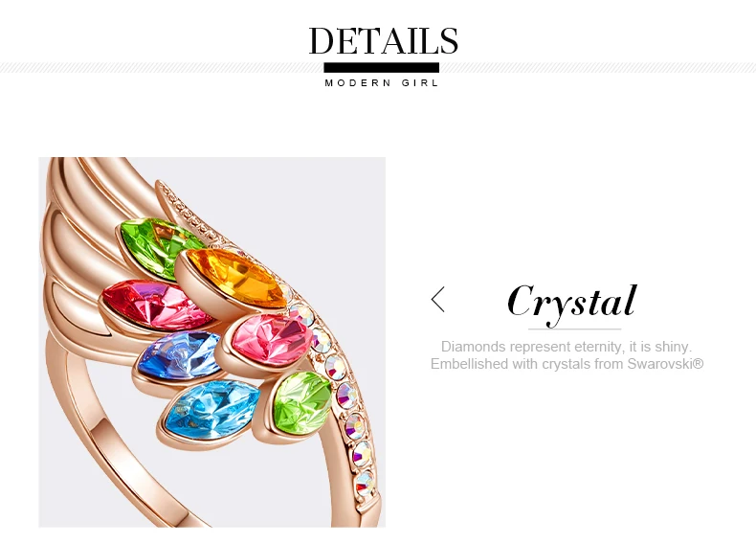Select the top green marquise crystal
The image size is (756, 544).
click(x=157, y=245)
